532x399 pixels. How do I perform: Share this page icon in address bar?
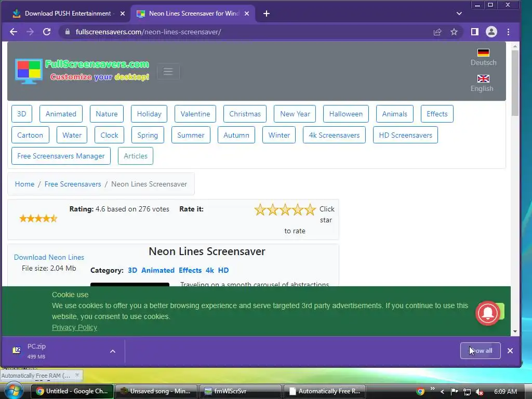pos(437,32)
